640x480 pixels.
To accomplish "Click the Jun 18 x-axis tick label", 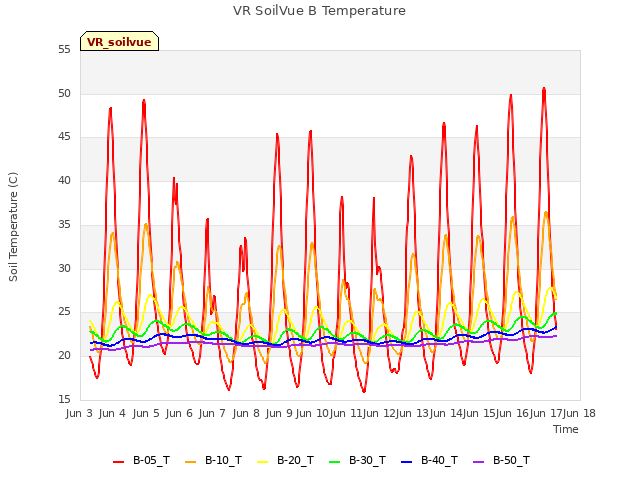I will point(579,413).
